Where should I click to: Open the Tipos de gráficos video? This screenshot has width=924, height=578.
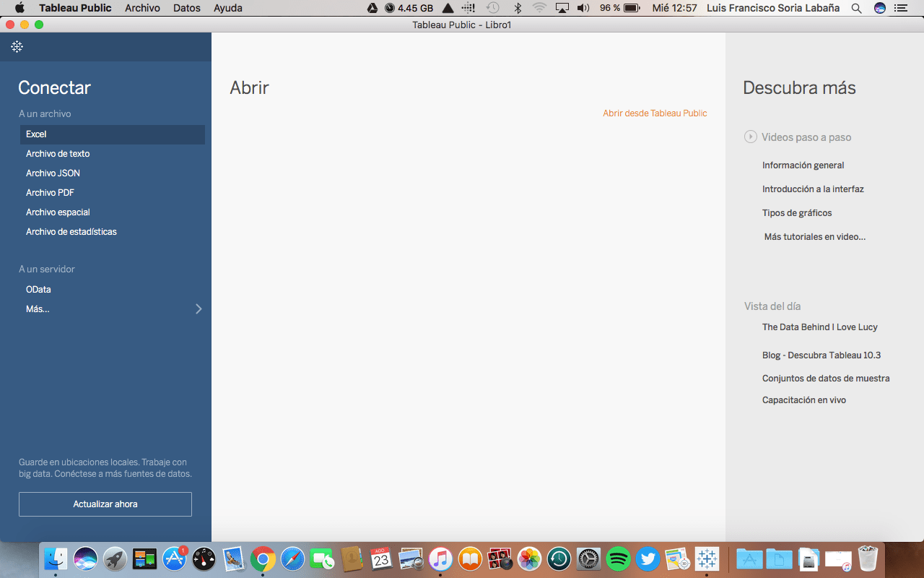pyautogui.click(x=797, y=213)
